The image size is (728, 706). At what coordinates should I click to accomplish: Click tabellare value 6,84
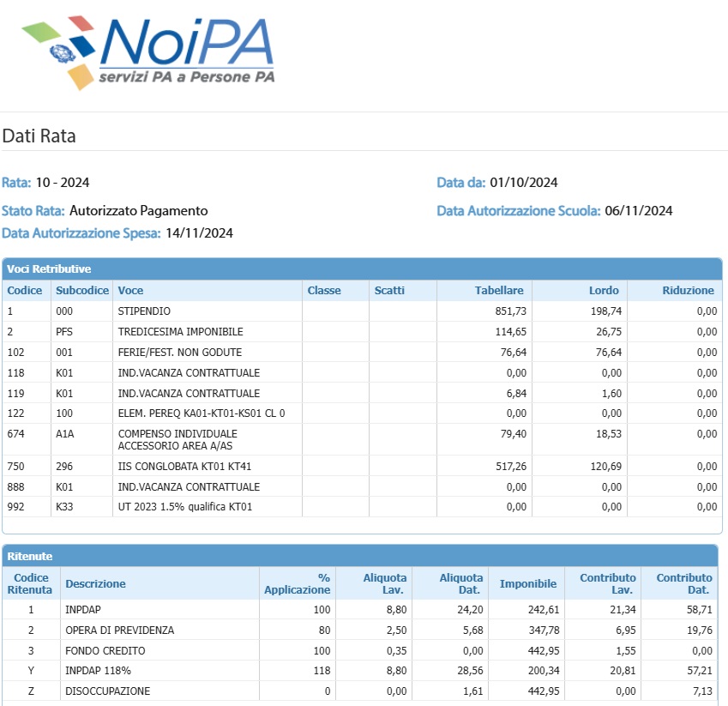point(516,394)
